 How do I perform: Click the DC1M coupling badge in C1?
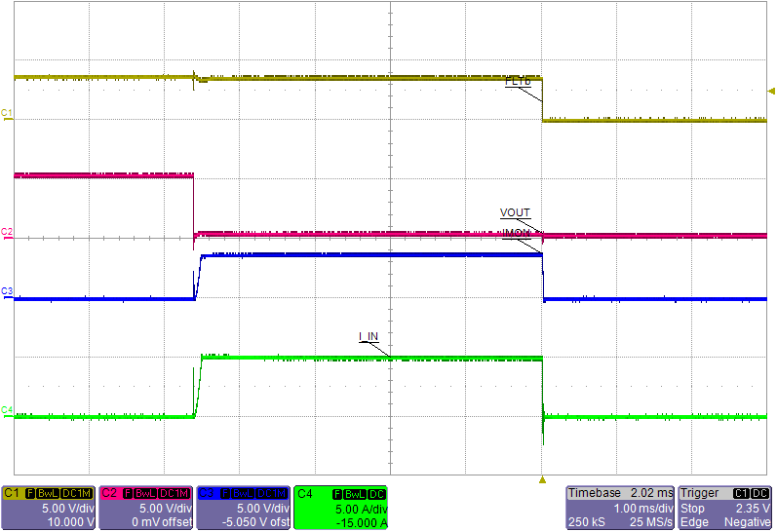76,494
